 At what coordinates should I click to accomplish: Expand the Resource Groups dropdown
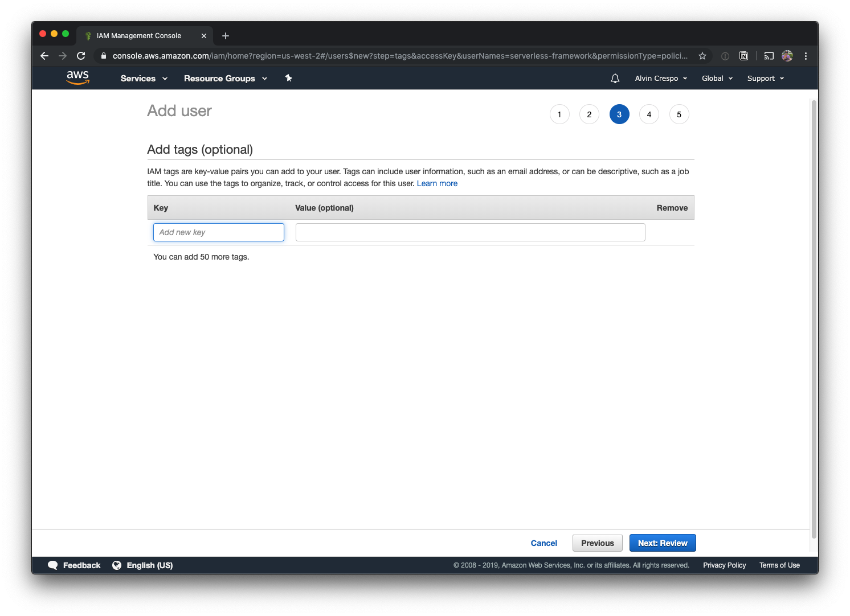225,79
